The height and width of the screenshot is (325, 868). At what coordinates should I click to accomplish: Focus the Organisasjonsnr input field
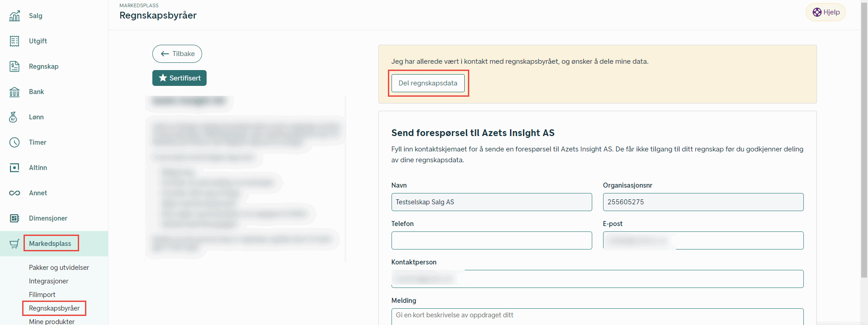703,202
